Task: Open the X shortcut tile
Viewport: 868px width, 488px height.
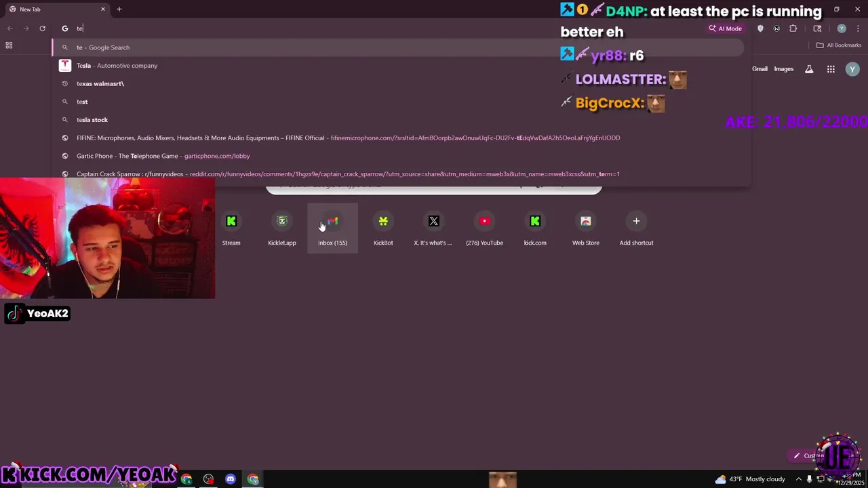Action: click(x=433, y=228)
